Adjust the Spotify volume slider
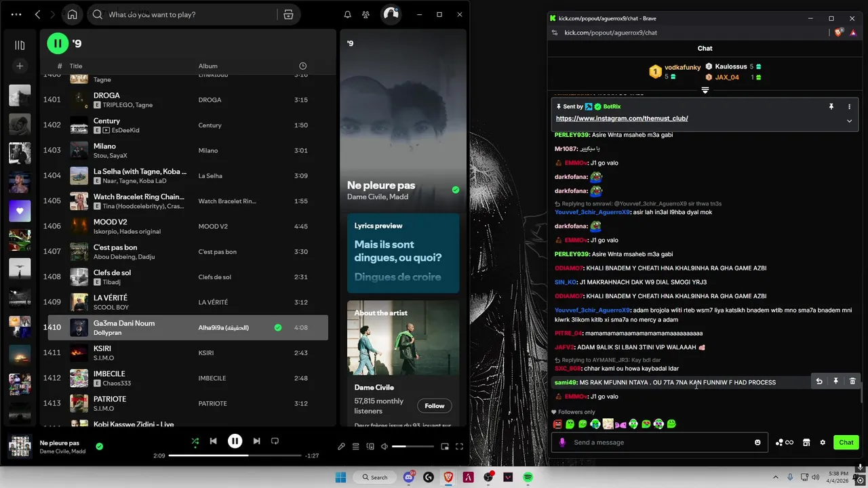This screenshot has height=488, width=868. [x=412, y=447]
